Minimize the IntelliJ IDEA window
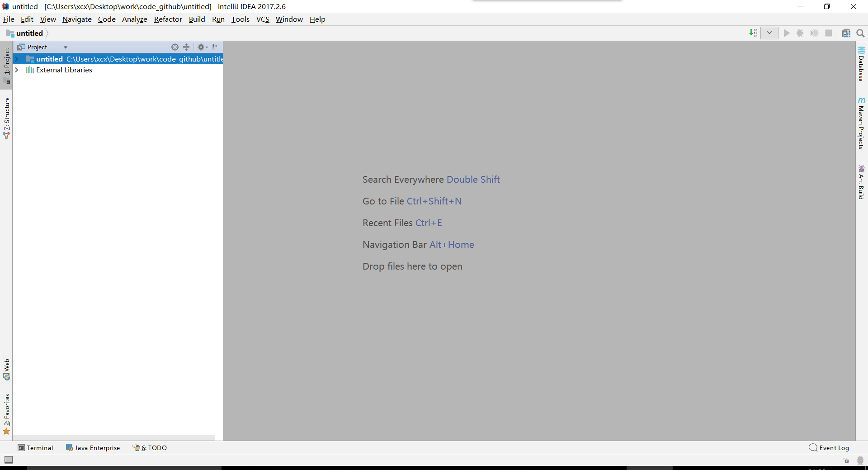 pyautogui.click(x=801, y=6)
